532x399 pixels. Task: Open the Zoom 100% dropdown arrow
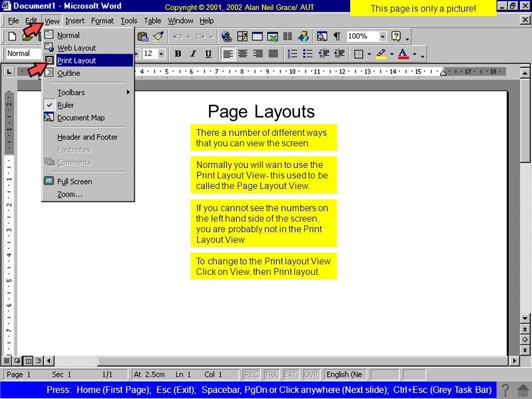pos(382,37)
